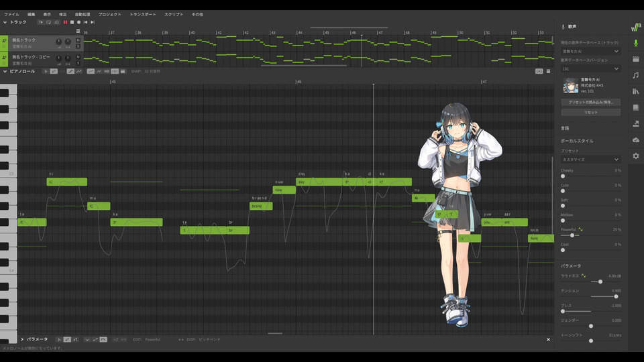Toggle play-from-cursor mode in transport bar
This screenshot has height=362, width=644.
tap(41, 22)
